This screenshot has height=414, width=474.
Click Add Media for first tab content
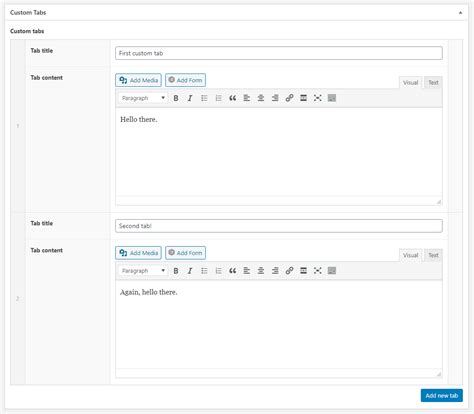tap(138, 80)
